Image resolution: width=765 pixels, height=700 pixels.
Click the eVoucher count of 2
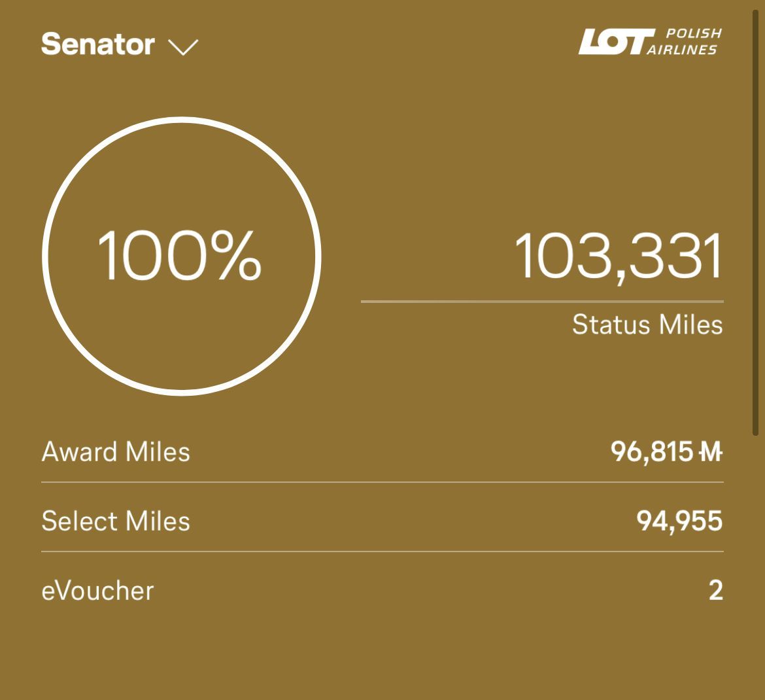tap(715, 591)
